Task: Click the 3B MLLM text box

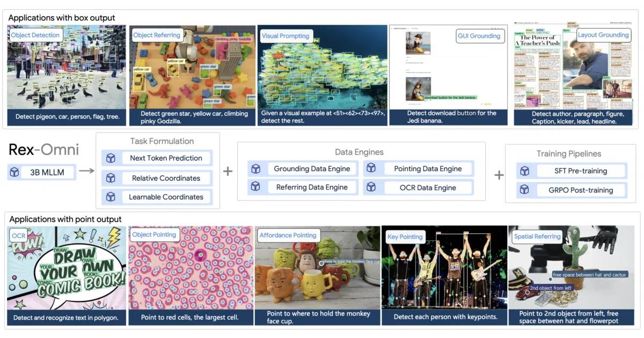Action: [x=47, y=172]
